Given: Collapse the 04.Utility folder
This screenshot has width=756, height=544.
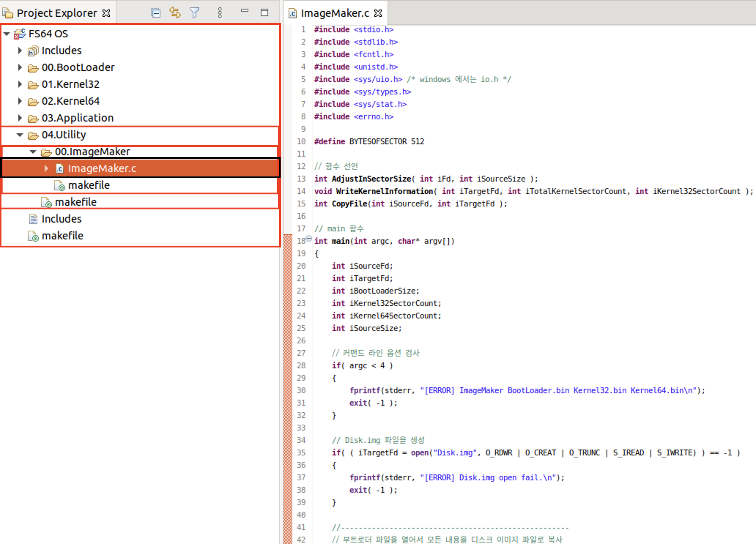Looking at the screenshot, I should click(20, 135).
